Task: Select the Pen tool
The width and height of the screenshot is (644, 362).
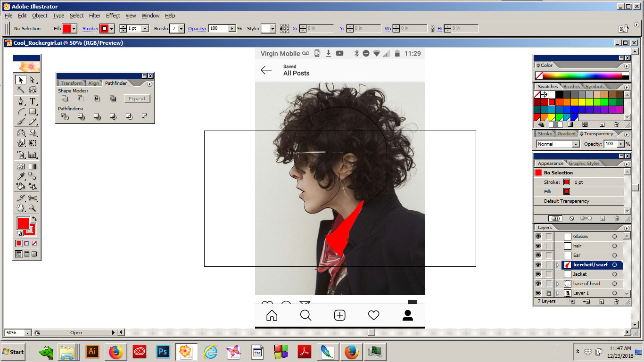Action: 20,101
